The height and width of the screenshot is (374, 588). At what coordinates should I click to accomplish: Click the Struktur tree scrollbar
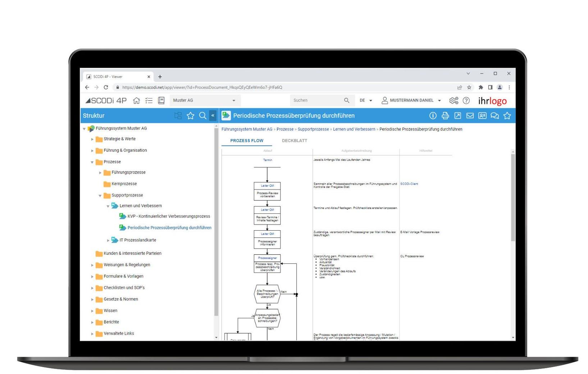click(216, 222)
